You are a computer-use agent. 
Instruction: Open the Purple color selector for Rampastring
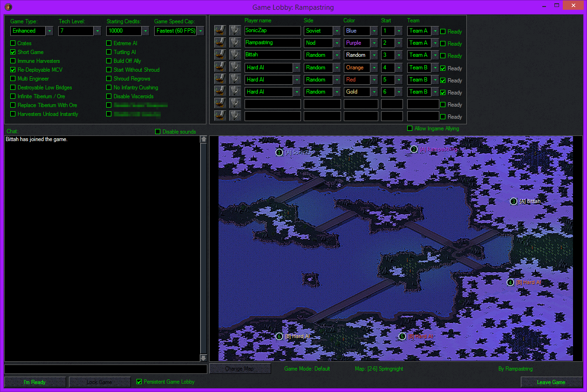point(361,43)
